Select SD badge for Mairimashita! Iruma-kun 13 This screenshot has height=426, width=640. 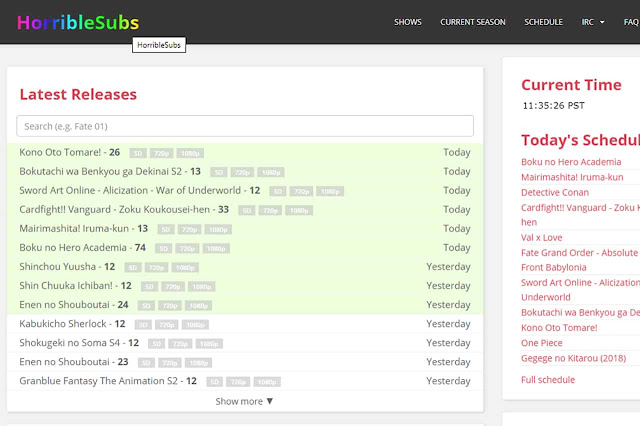[166, 230]
